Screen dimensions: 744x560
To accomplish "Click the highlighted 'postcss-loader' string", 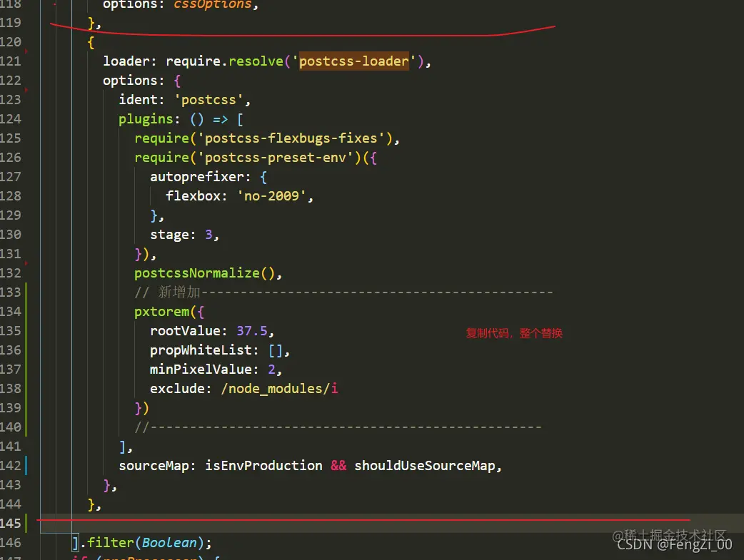I will click(x=353, y=61).
